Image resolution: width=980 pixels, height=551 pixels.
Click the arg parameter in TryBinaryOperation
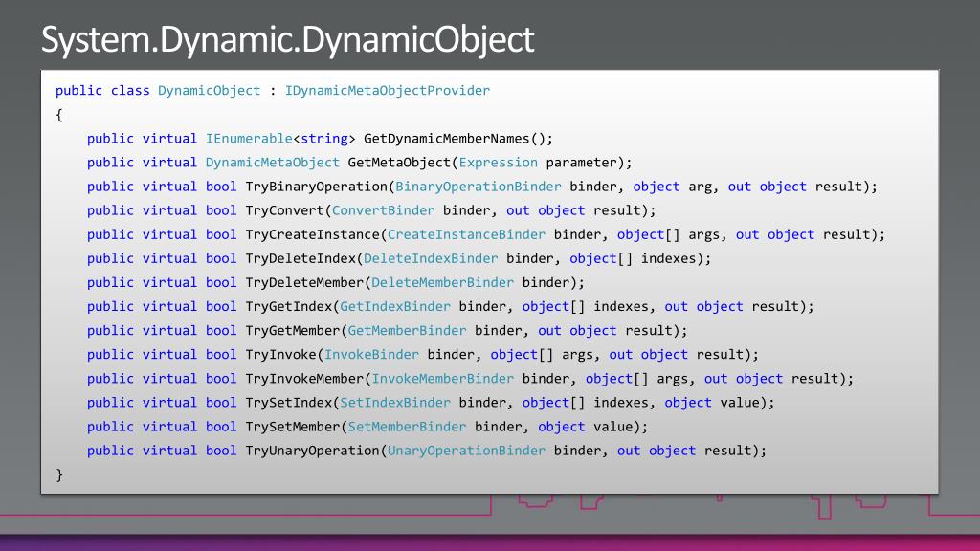click(700, 187)
